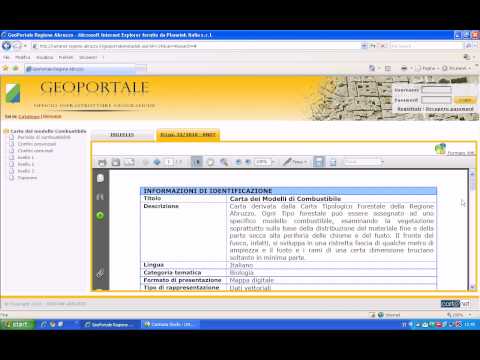Choose the Hand tool in PDF toolbar

click(x=210, y=162)
